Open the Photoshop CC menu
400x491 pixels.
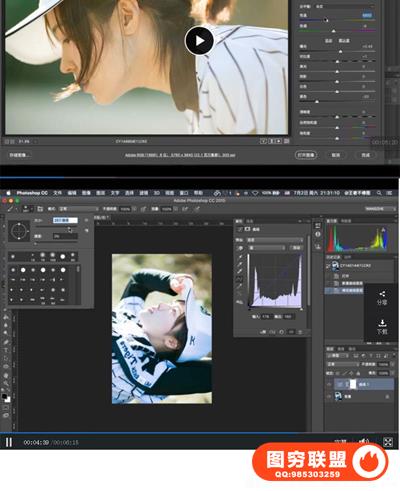click(32, 193)
